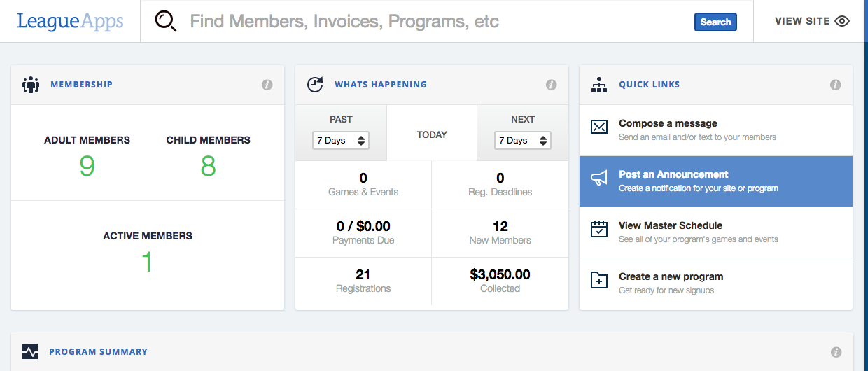Open the Next 7 Days dropdown
This screenshot has width=868, height=371.
coord(523,141)
